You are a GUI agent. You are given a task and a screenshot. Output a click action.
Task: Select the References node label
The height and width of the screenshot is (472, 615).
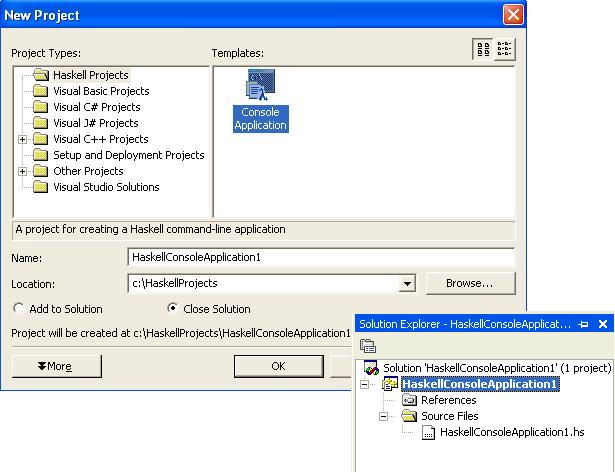[x=449, y=400]
